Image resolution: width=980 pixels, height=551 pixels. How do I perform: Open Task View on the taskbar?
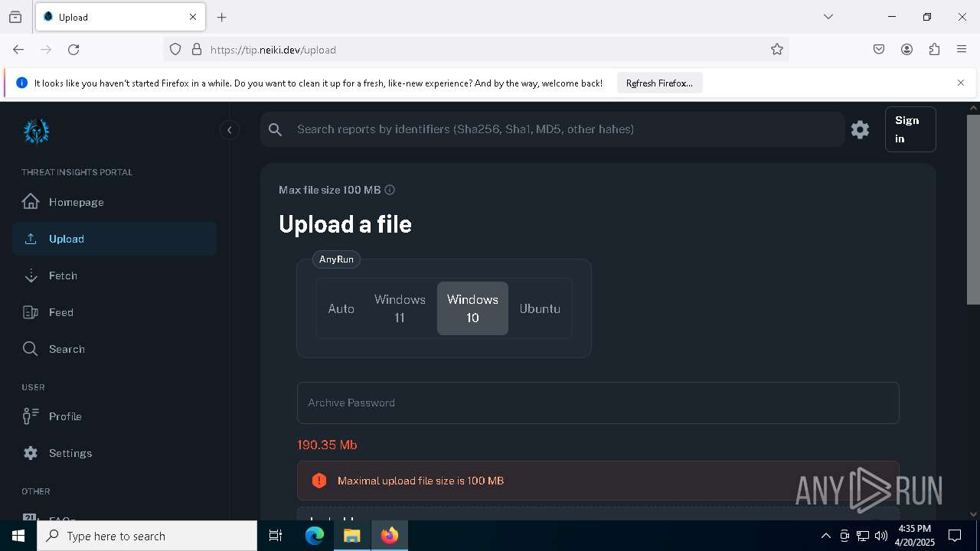coord(276,536)
